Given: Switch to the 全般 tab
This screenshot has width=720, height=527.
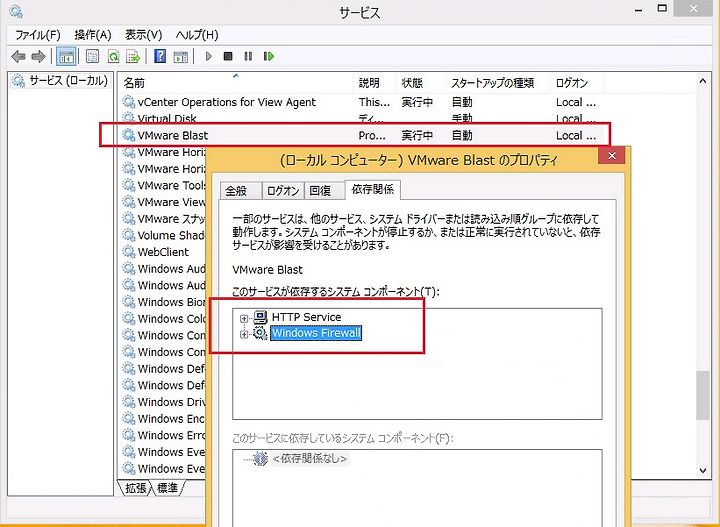Looking at the screenshot, I should coord(241,191).
